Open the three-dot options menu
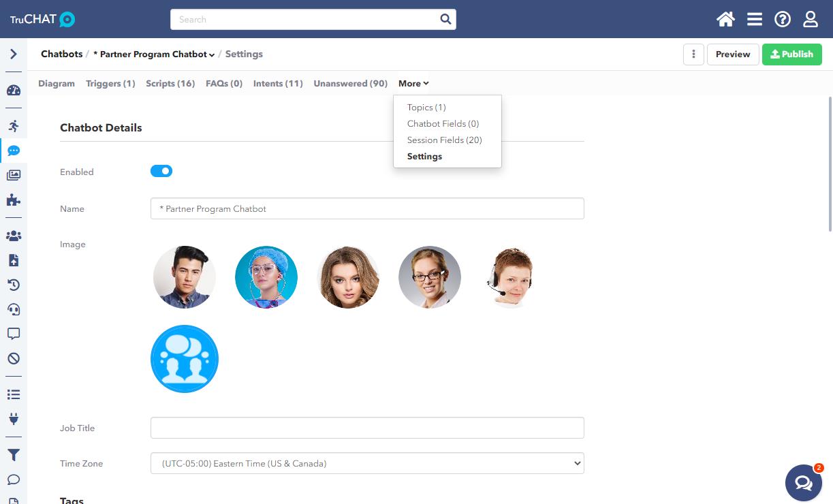Viewport: 833px width, 504px height. pos(693,54)
